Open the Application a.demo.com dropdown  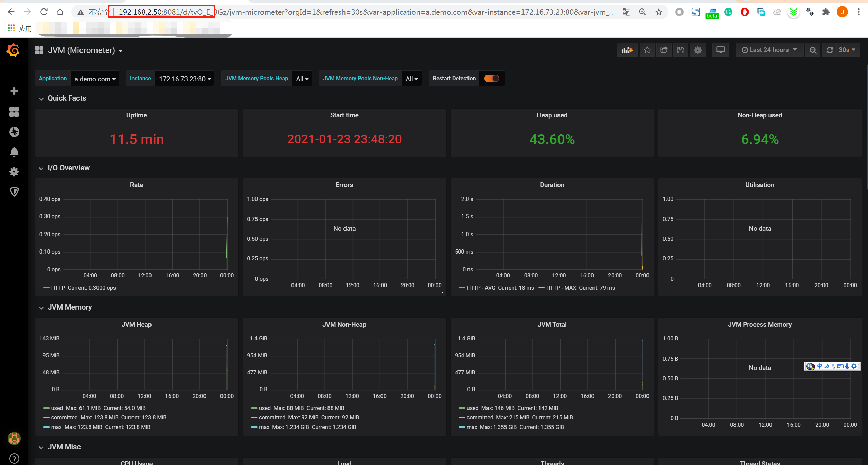point(95,79)
